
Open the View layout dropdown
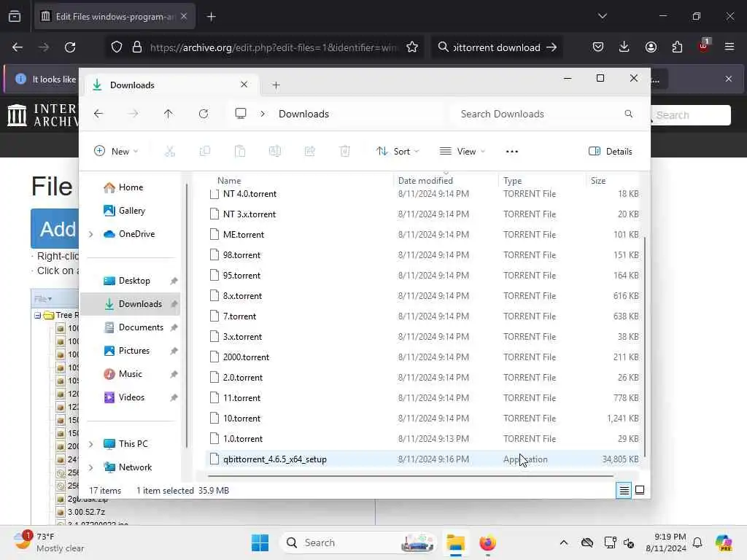tap(462, 152)
